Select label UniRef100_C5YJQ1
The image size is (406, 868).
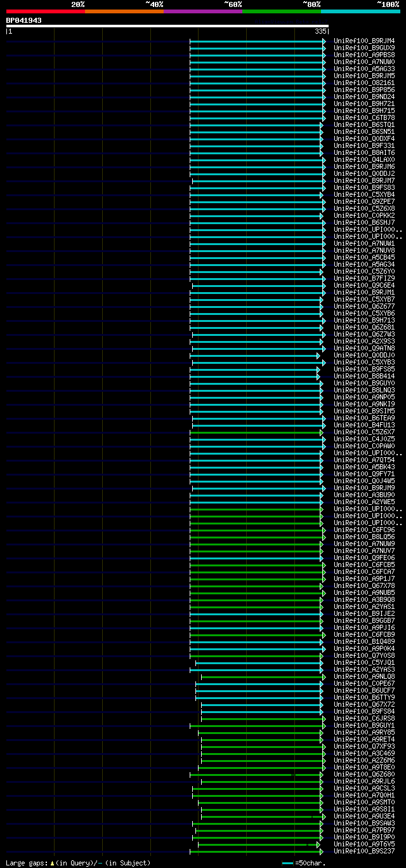click(364, 663)
